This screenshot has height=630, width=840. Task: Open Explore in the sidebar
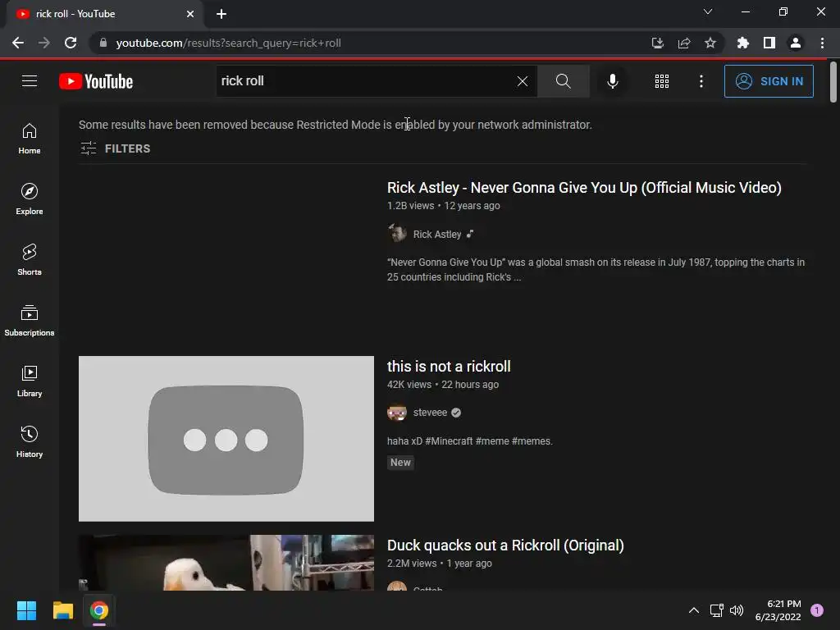tap(30, 199)
